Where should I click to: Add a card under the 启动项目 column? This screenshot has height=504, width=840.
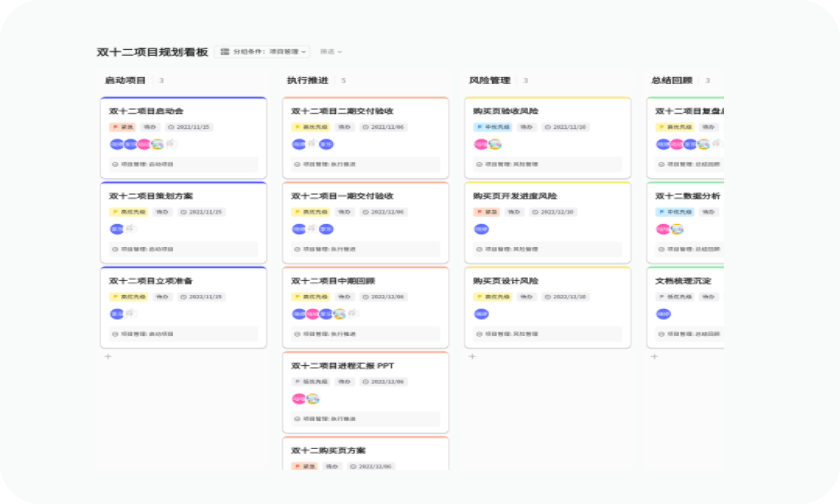[x=108, y=356]
